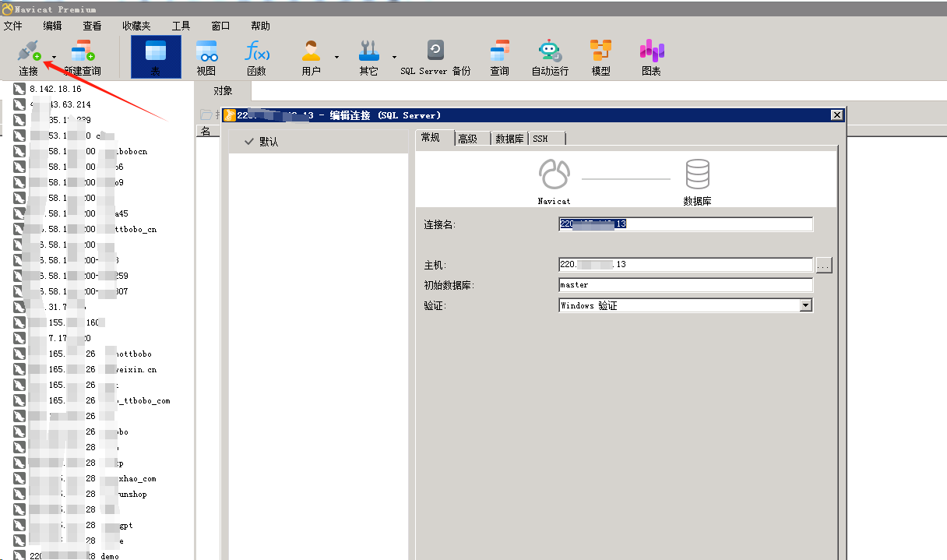Open the 连接 dropdown arrow

(x=54, y=57)
